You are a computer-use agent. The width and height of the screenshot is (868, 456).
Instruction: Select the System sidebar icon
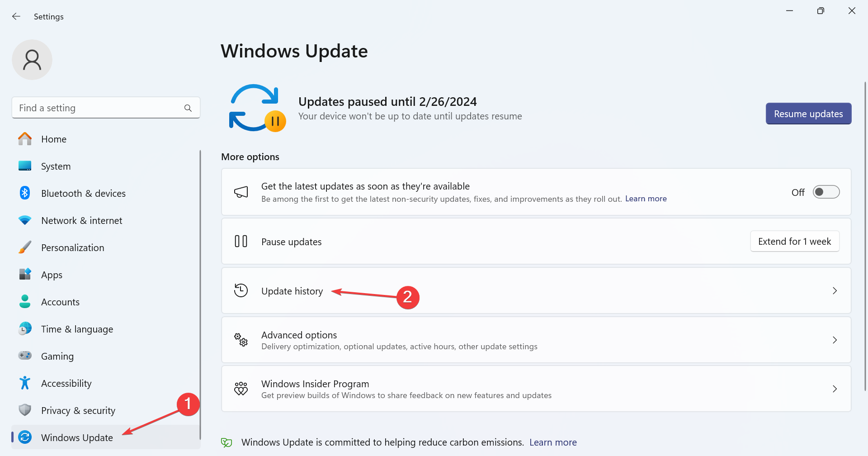tap(24, 166)
